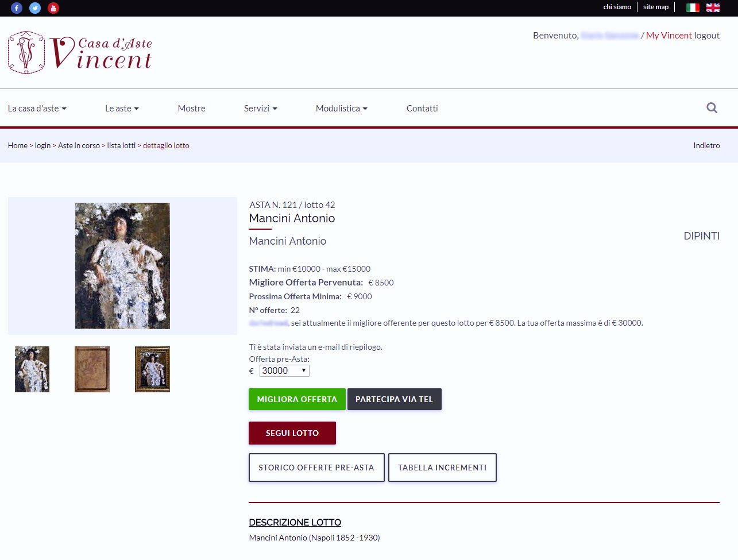Click the DESCRIZIONE LOTTO heading

[295, 523]
